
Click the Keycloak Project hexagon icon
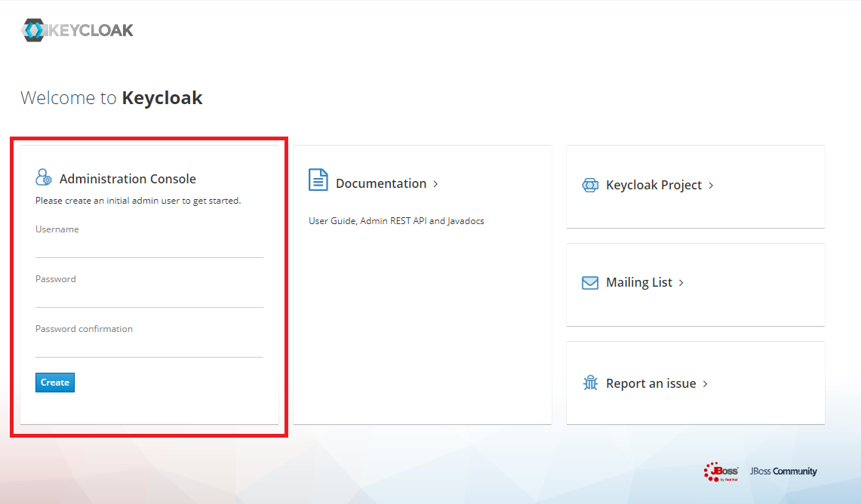[590, 185]
